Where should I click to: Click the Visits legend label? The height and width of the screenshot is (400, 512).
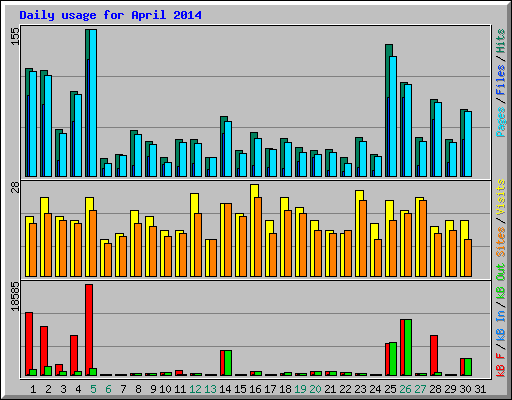(501, 197)
